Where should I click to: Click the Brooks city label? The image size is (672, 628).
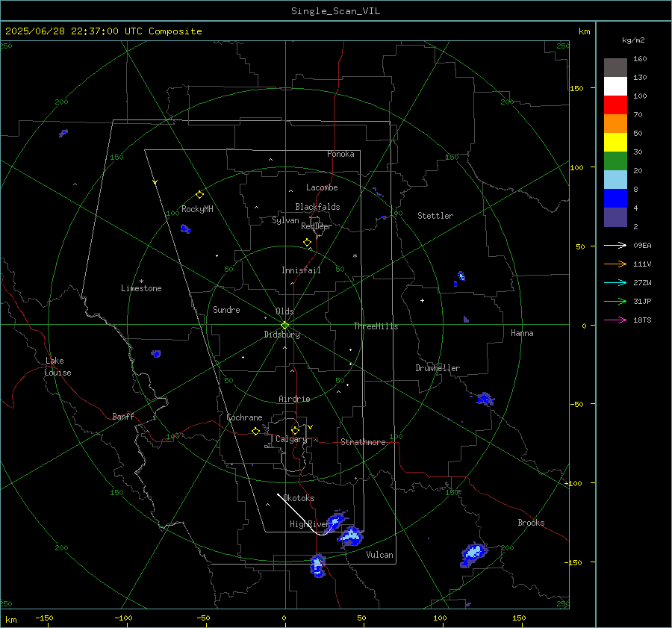(x=531, y=523)
